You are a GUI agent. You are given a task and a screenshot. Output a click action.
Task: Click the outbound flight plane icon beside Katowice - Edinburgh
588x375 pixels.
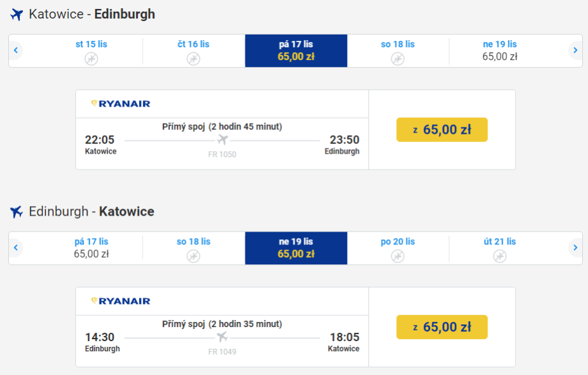click(17, 14)
